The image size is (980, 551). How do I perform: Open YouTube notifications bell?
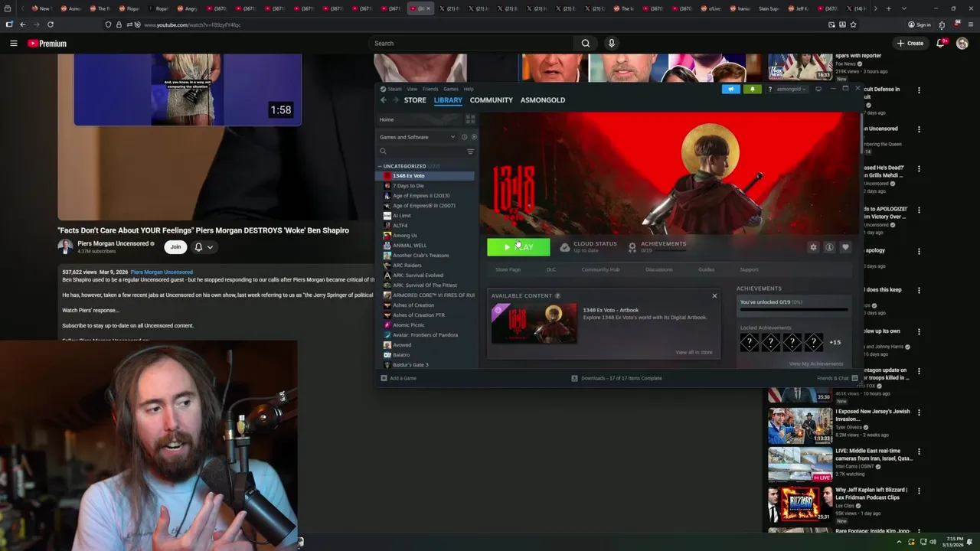pyautogui.click(x=940, y=44)
